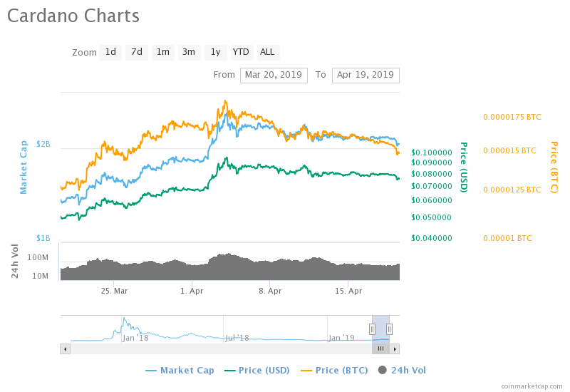The height and width of the screenshot is (392, 570).
Task: Edit the From date field
Action: 274,76
